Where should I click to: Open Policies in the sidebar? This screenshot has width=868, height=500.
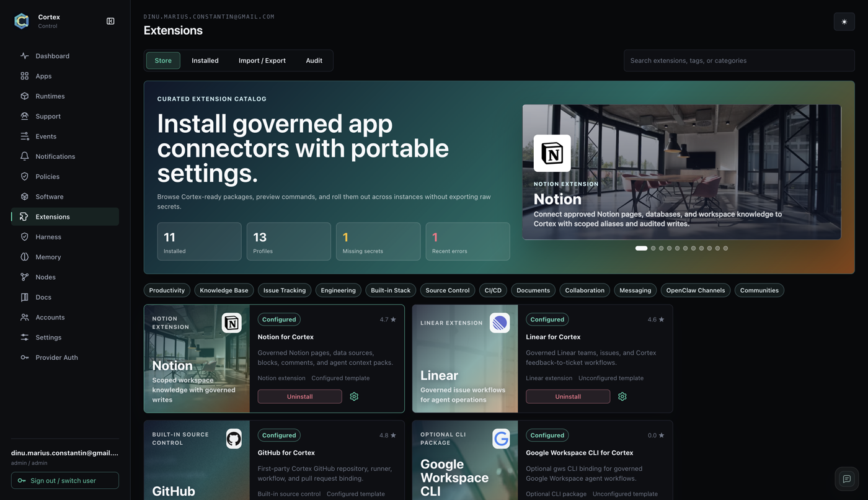pos(65,176)
